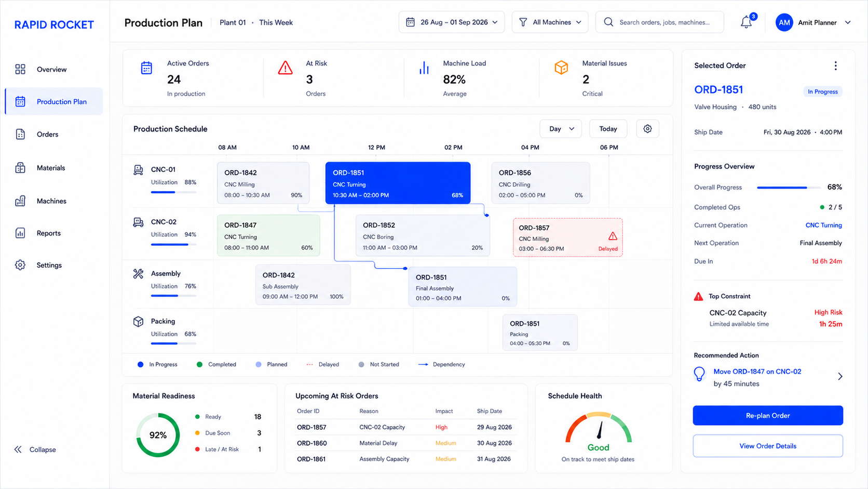Click the Material Issues box icon

tap(561, 68)
